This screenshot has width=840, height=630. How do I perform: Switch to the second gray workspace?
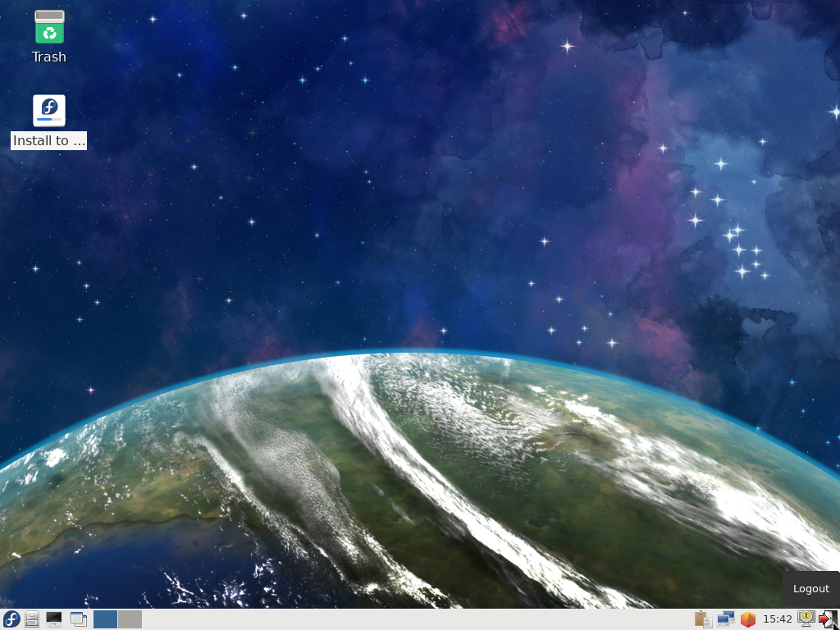130,619
